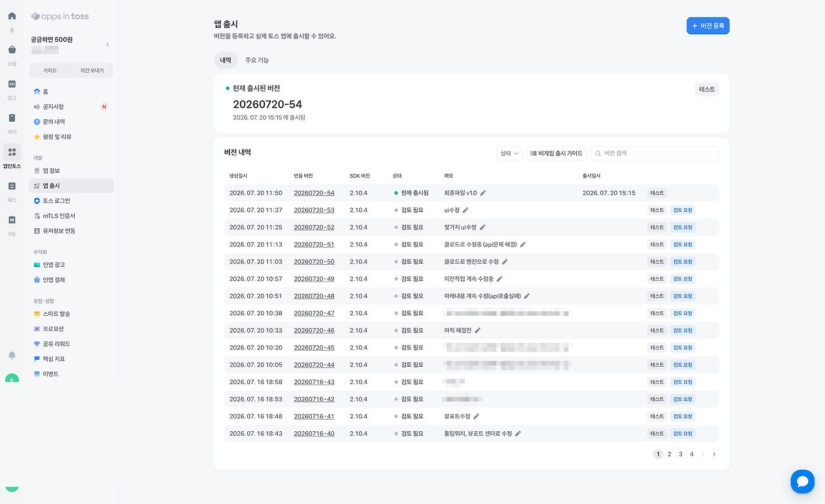Open bundle version link 20260720-51
Image resolution: width=825 pixels, height=504 pixels.
pos(314,244)
